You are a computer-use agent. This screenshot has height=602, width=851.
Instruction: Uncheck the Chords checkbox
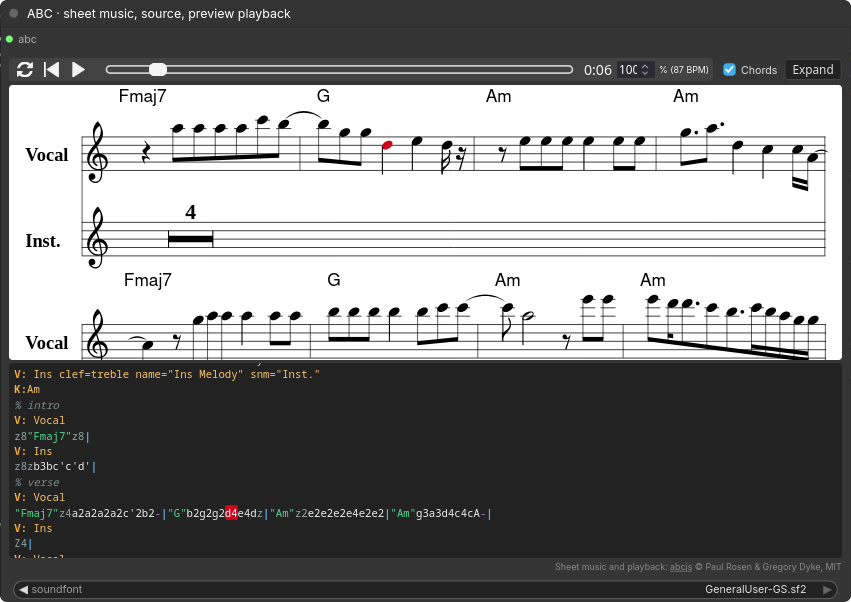click(729, 69)
